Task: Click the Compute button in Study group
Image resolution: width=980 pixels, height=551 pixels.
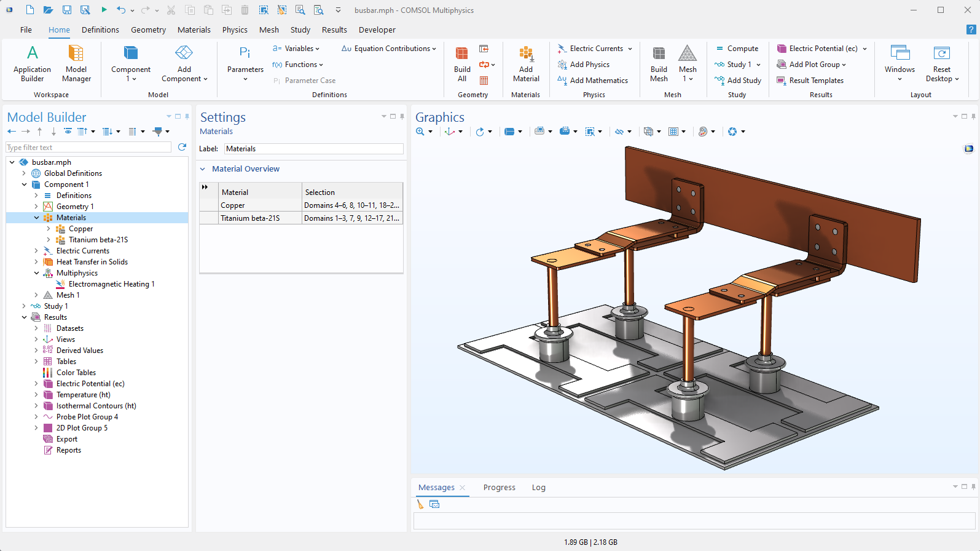Action: pyautogui.click(x=737, y=49)
